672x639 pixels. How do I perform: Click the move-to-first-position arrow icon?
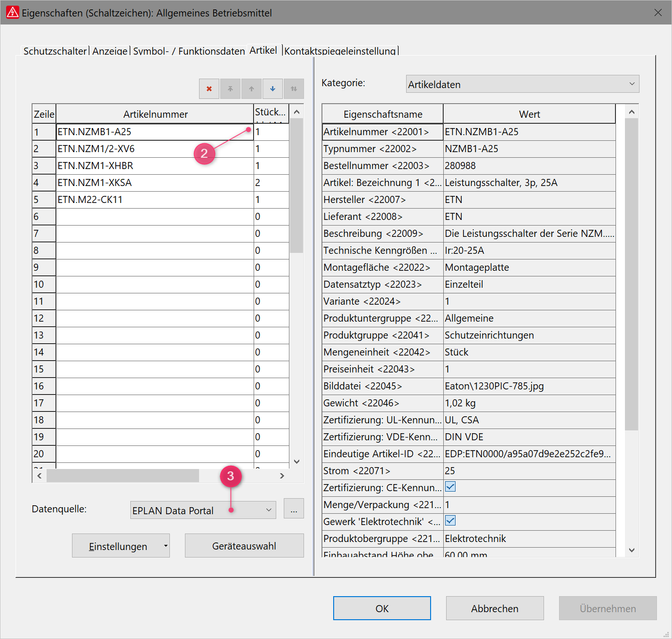pyautogui.click(x=230, y=89)
